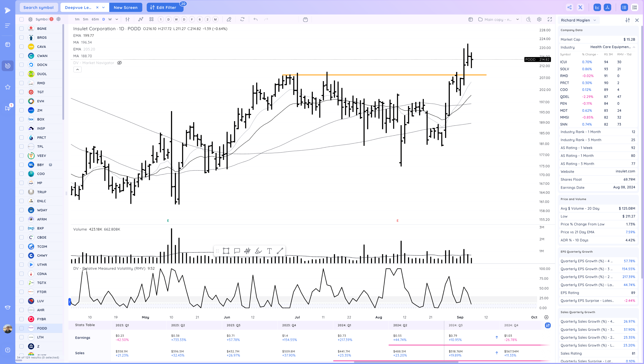This screenshot has width=644, height=364.
Task: Open the indicators icon in chart toolbar
Action: coord(141,19)
